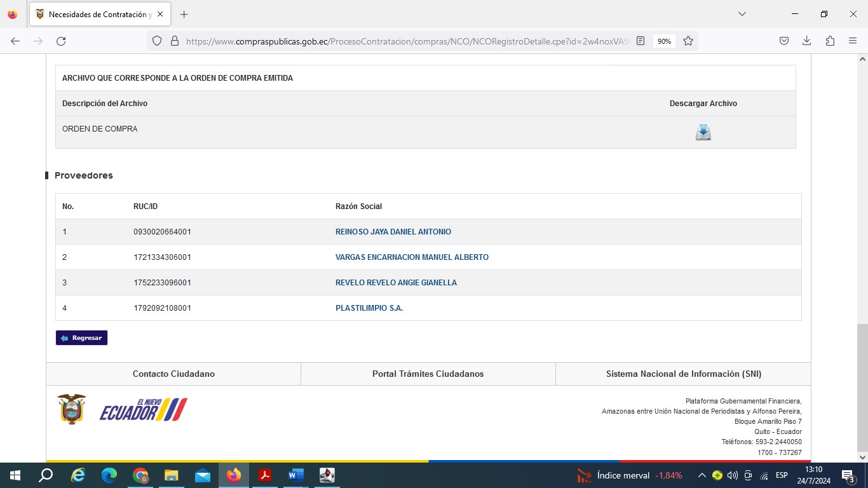Image resolution: width=868 pixels, height=488 pixels.
Task: Open Word from the Windows taskbar
Action: click(x=295, y=475)
